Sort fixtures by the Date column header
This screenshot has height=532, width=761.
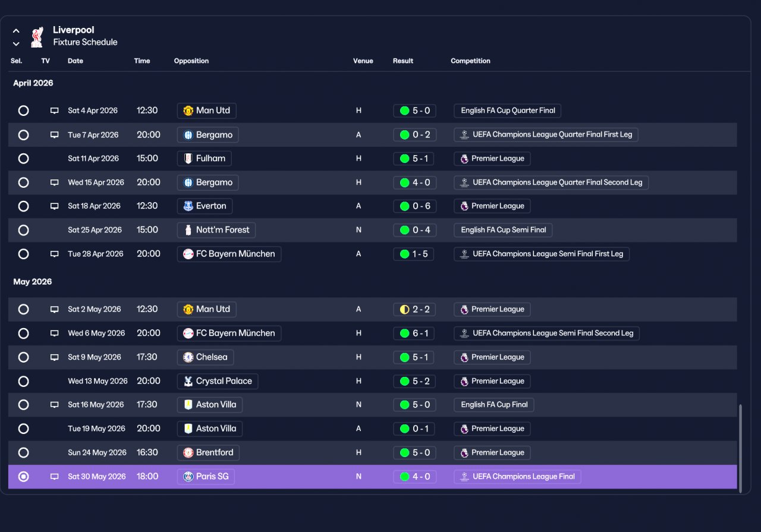76,61
